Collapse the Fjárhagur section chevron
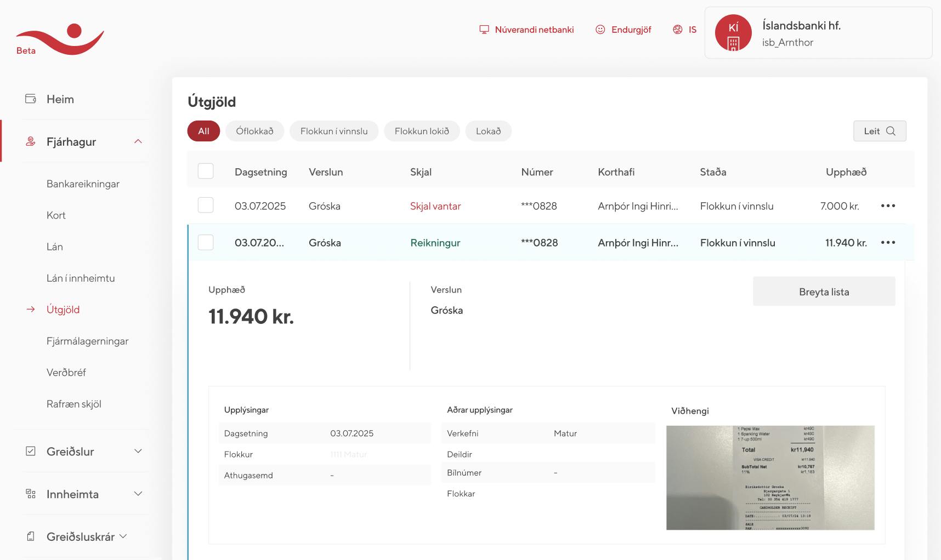This screenshot has width=941, height=560. click(x=138, y=141)
